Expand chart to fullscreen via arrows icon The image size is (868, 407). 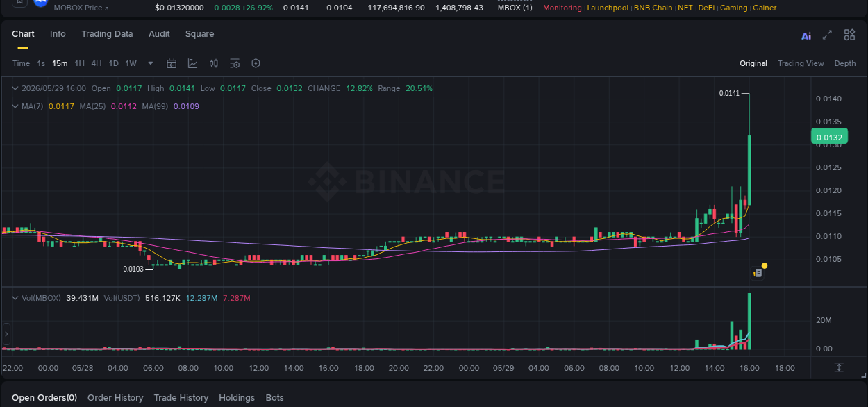(827, 35)
